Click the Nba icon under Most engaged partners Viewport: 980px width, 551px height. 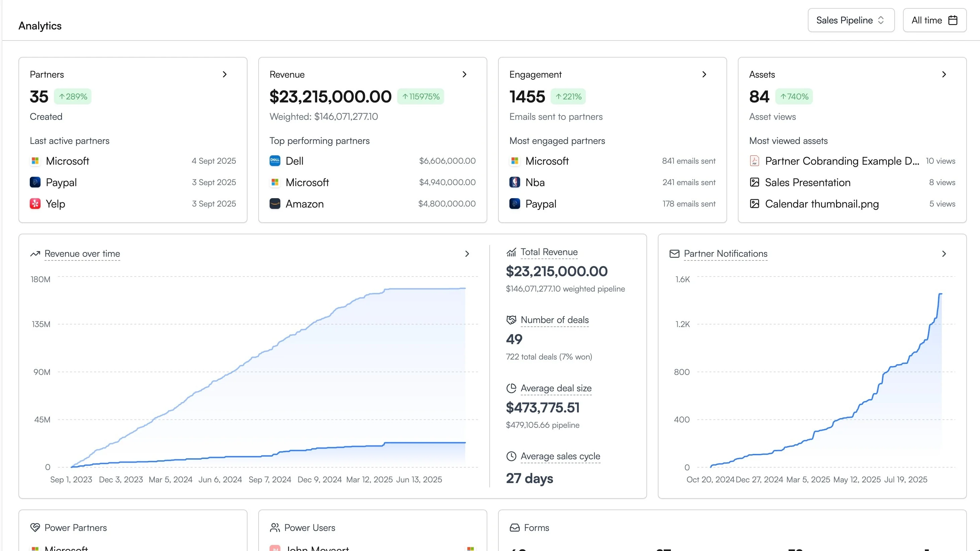(x=514, y=182)
